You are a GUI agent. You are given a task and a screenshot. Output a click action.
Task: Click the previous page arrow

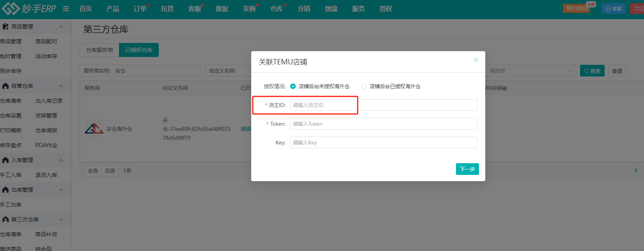(x=626, y=171)
